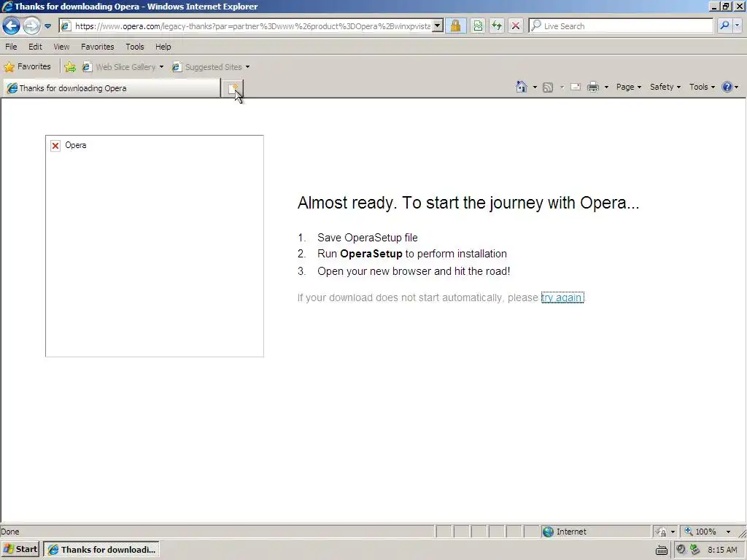The height and width of the screenshot is (560, 747).
Task: Click the Print icon
Action: 592,87
